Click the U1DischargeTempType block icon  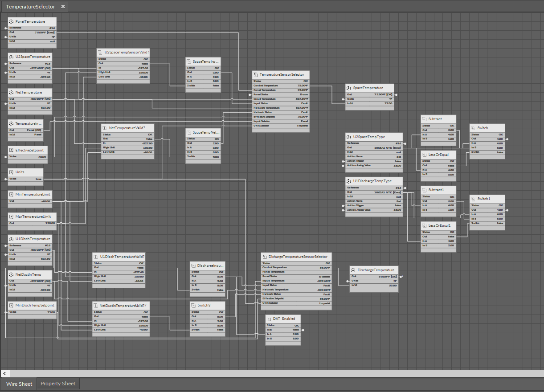(348, 181)
